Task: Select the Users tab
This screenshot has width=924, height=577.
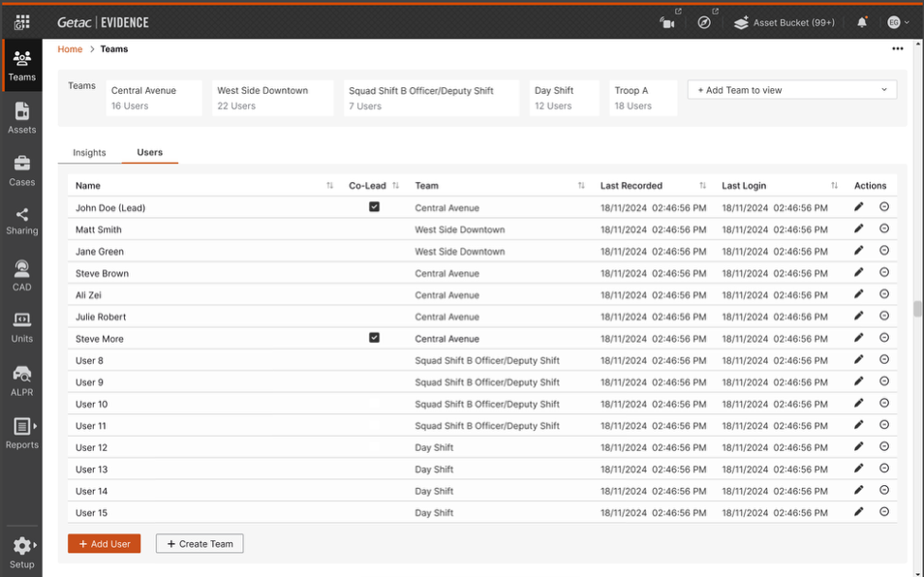Action: click(x=149, y=153)
